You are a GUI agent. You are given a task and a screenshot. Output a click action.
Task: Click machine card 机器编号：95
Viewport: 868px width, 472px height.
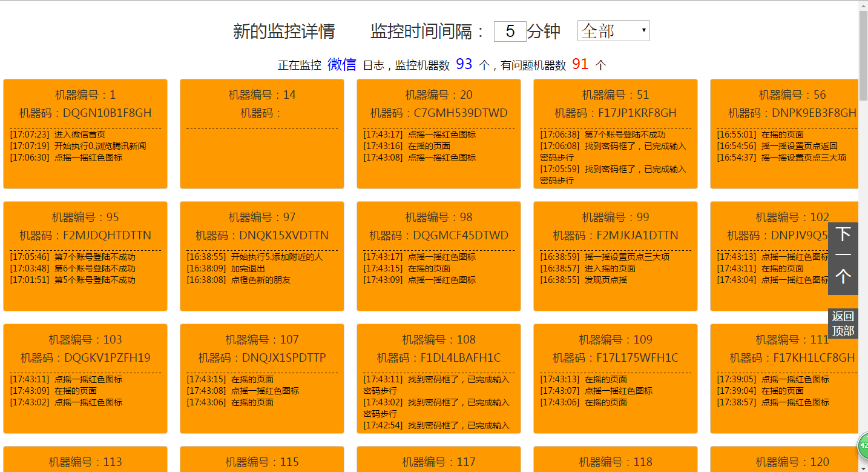click(x=85, y=256)
